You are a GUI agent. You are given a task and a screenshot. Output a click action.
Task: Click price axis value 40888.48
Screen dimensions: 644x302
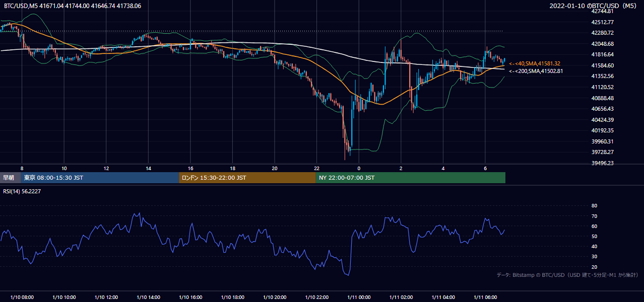602,98
